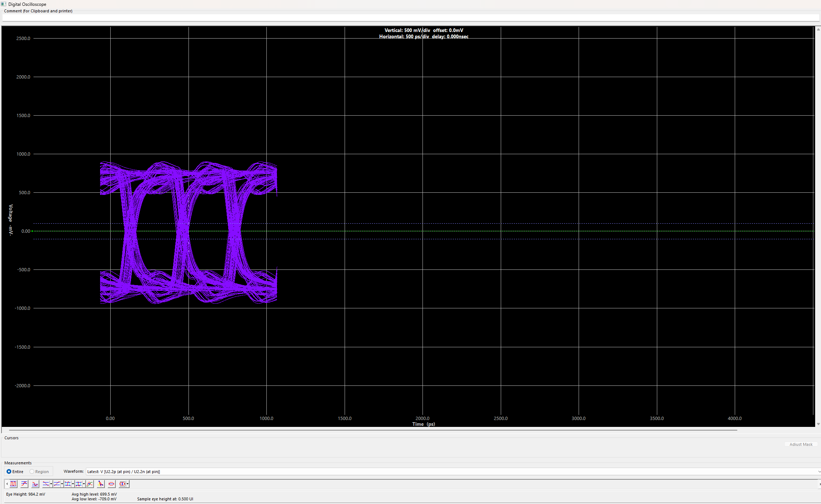Screen dimensions: 821x504
Task: Click the slope measurement tool icon
Action: click(x=100, y=484)
